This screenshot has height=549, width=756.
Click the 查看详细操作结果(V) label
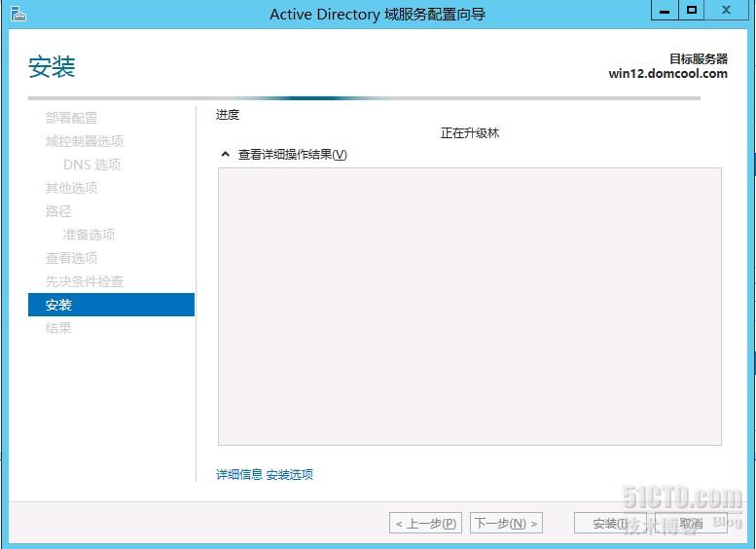pyautogui.click(x=292, y=155)
